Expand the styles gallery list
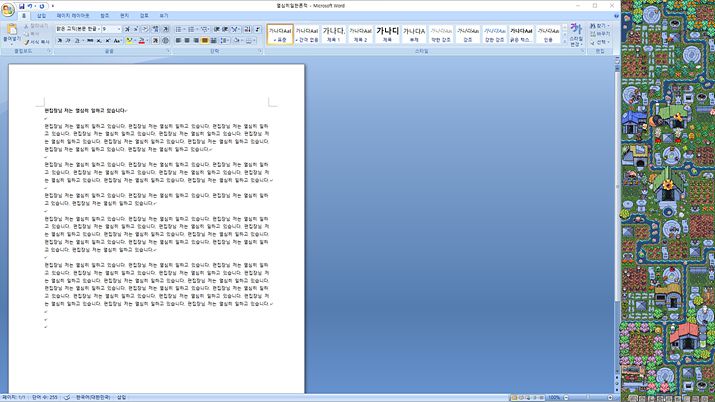 [563, 42]
